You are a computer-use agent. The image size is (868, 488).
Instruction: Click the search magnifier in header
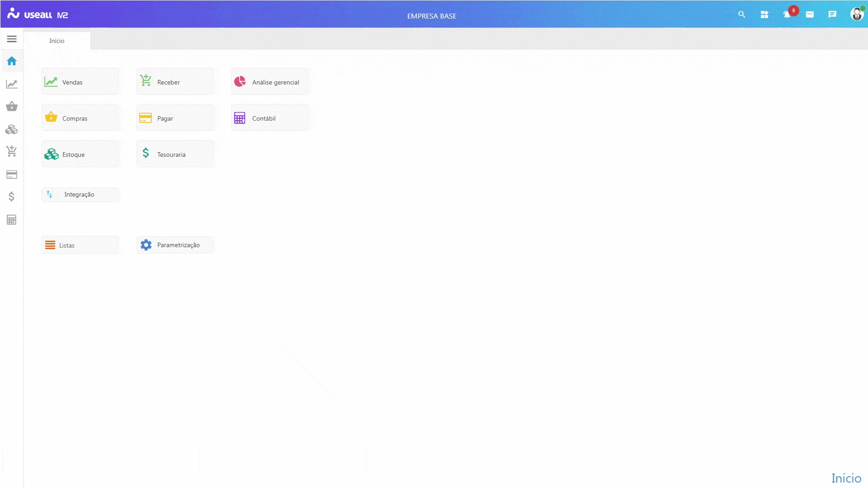click(742, 15)
